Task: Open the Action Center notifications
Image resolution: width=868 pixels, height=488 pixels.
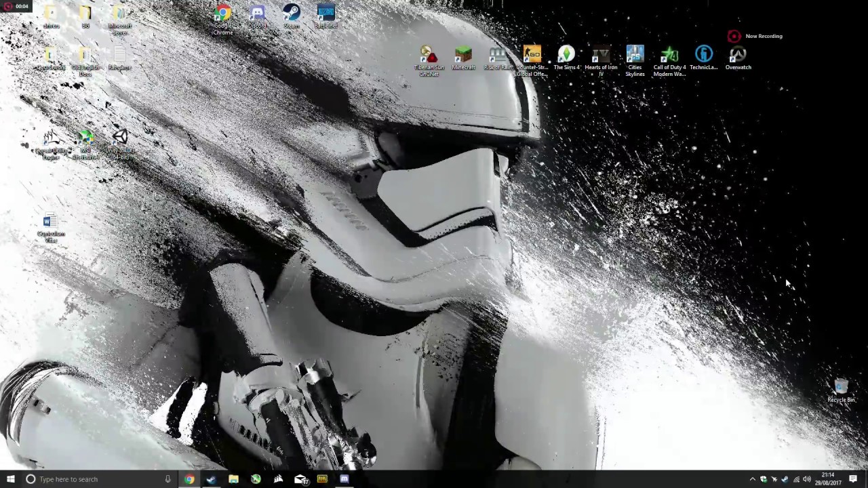Action: (x=853, y=479)
